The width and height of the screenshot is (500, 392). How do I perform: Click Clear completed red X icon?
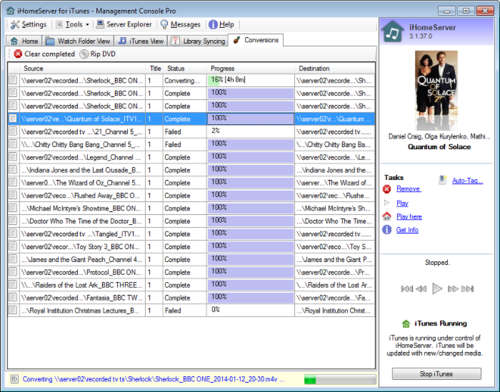pyautogui.click(x=18, y=54)
